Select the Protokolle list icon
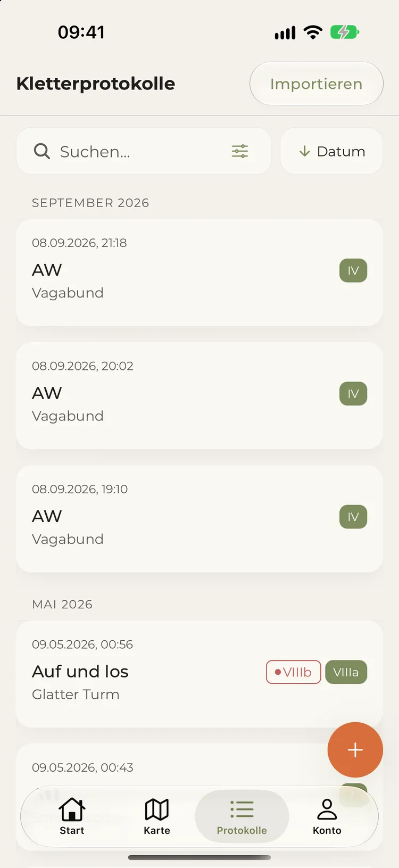Viewport: 399px width, 868px height. point(242,809)
